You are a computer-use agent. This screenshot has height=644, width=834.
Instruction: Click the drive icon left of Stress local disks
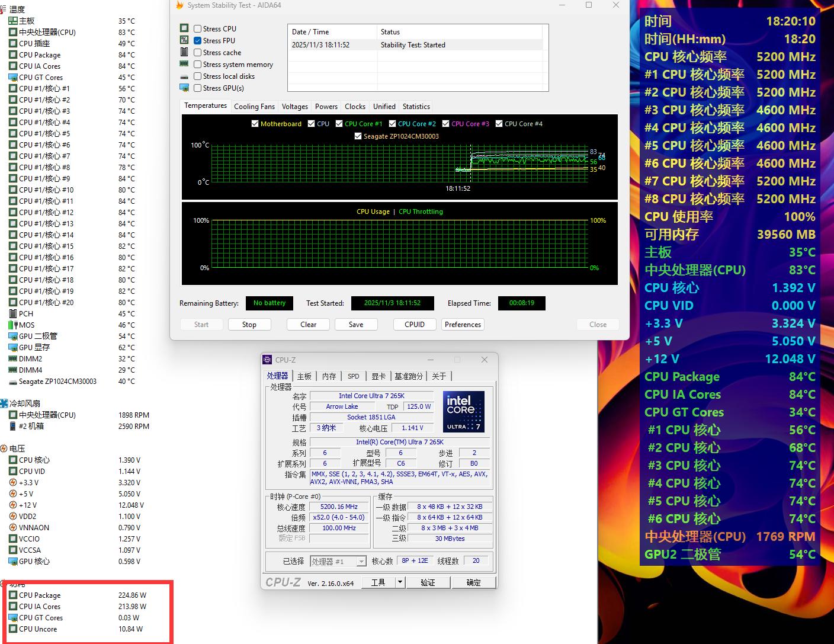pos(184,76)
